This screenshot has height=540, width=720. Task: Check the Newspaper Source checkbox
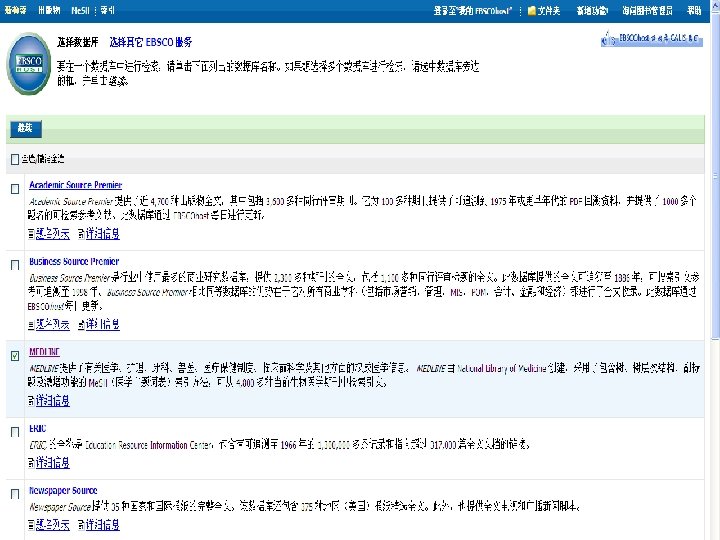pos(15,494)
